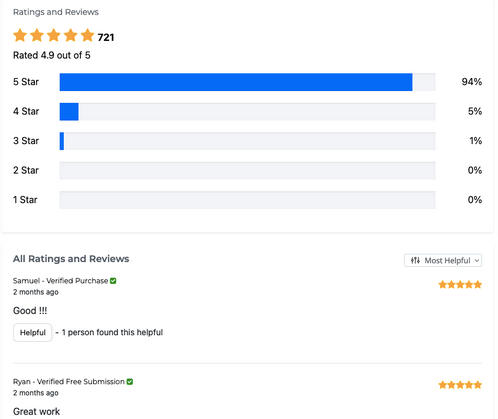Viewport: 498px width, 419px height.
Task: Click Ryan's five-star review rating
Action: (460, 385)
